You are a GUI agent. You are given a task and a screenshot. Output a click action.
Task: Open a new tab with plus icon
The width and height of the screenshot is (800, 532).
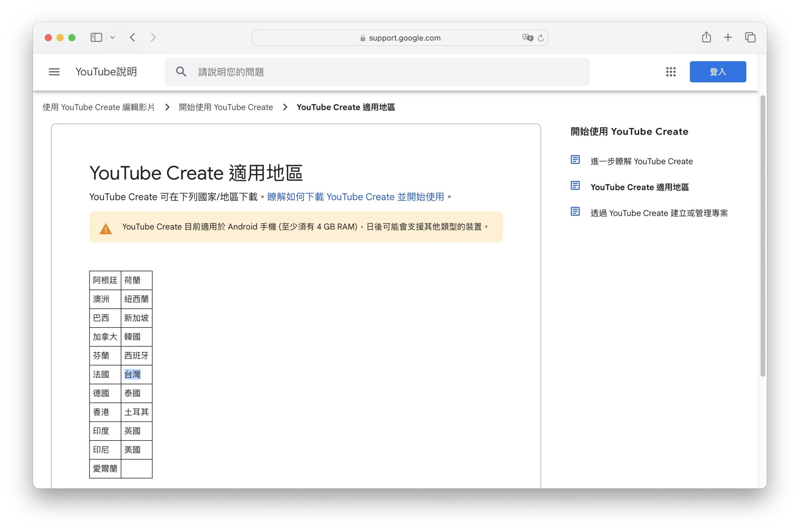[x=728, y=37]
